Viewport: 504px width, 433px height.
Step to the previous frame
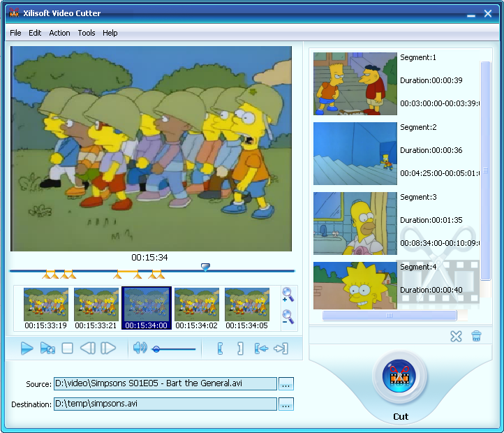click(88, 348)
